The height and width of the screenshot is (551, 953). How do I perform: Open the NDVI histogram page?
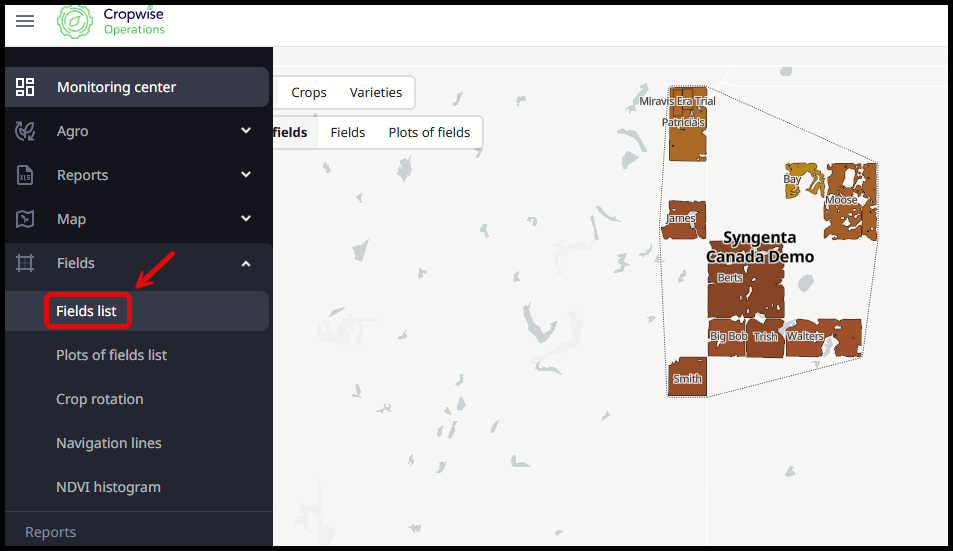pyautogui.click(x=108, y=487)
